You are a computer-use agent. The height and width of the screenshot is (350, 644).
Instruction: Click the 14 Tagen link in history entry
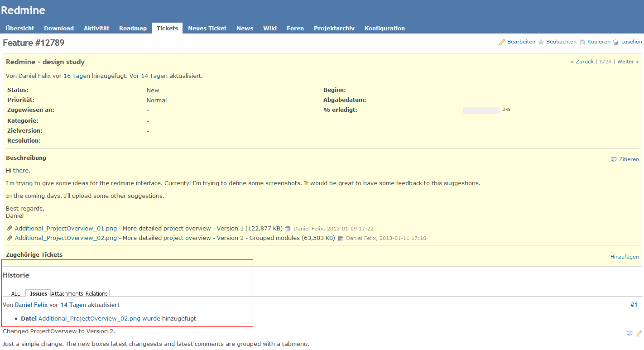pyautogui.click(x=73, y=305)
